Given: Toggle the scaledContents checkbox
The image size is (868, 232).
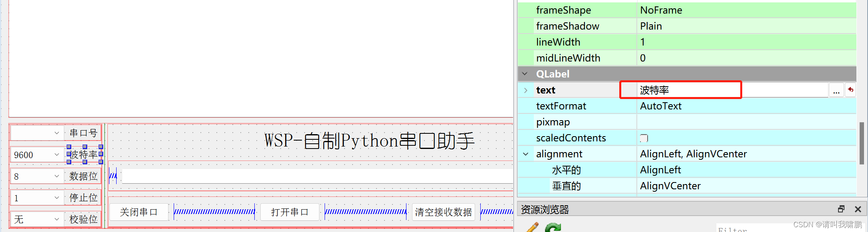Looking at the screenshot, I should pyautogui.click(x=644, y=138).
